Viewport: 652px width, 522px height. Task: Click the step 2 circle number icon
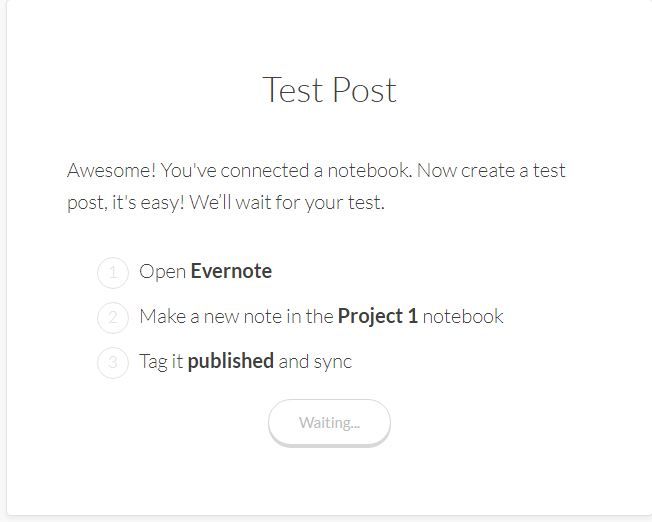point(113,318)
